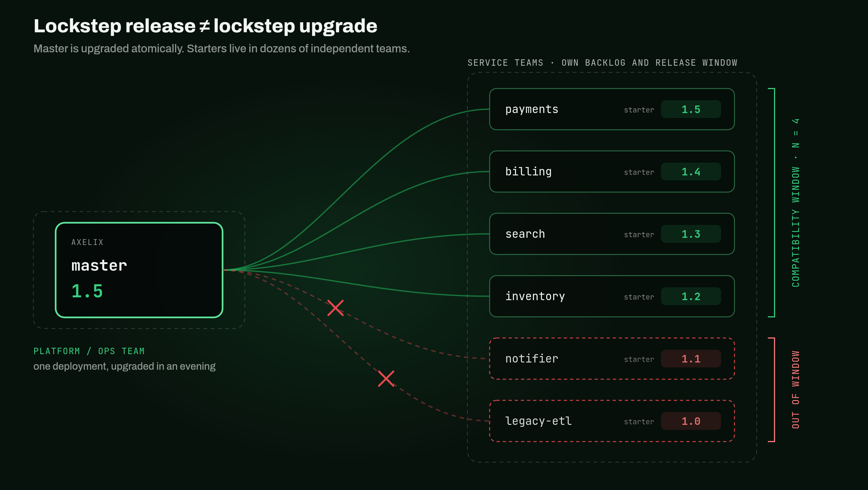Click the 'starter' label in the inventory row

pos(639,297)
